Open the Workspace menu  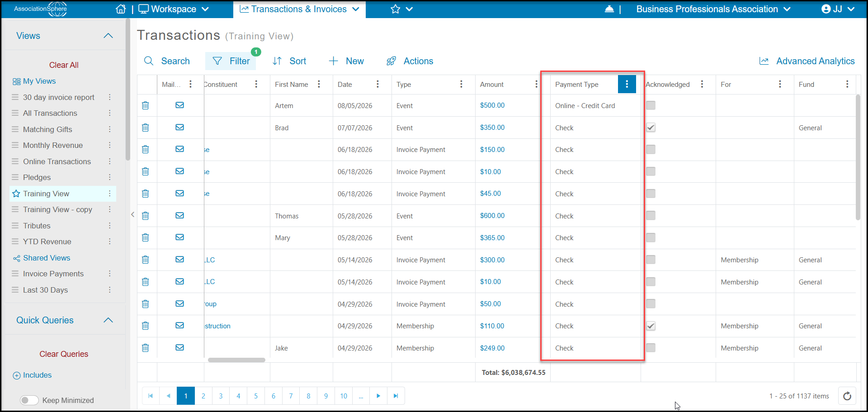coord(174,9)
